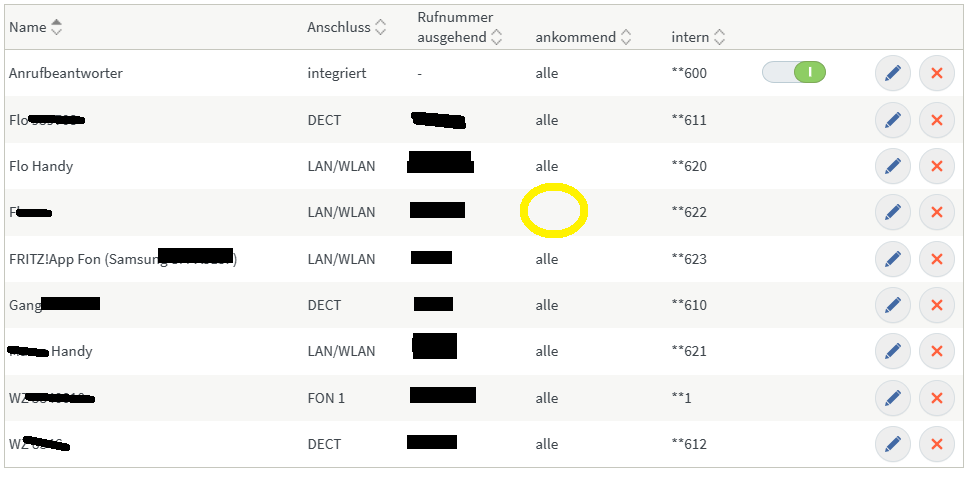This screenshot has width=967, height=479.
Task: Edit the Anrufbeantworter entry with pencil icon
Action: click(x=892, y=73)
